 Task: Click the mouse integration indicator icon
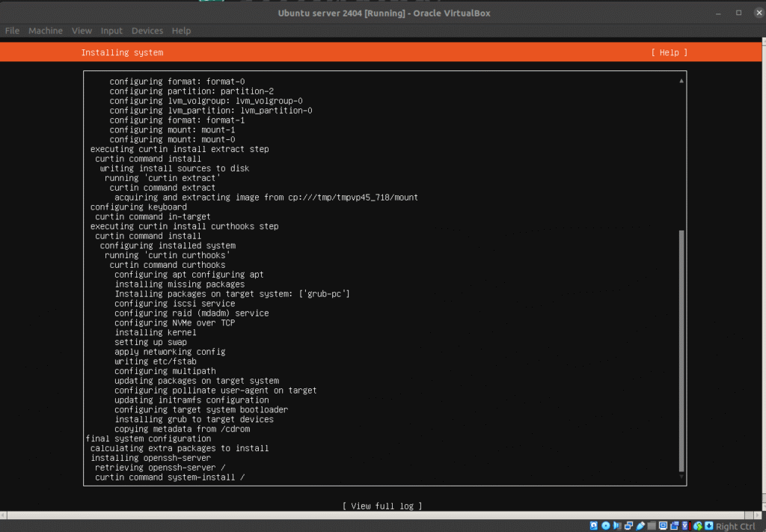(697, 526)
